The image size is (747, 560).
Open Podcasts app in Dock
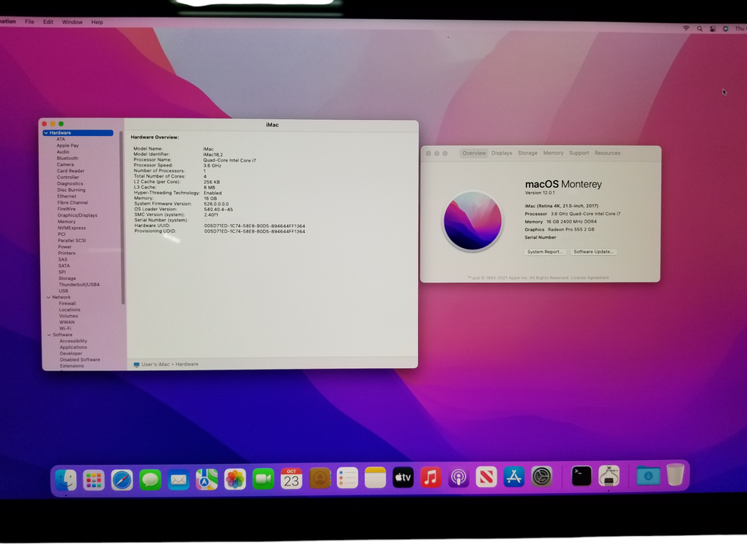click(458, 477)
